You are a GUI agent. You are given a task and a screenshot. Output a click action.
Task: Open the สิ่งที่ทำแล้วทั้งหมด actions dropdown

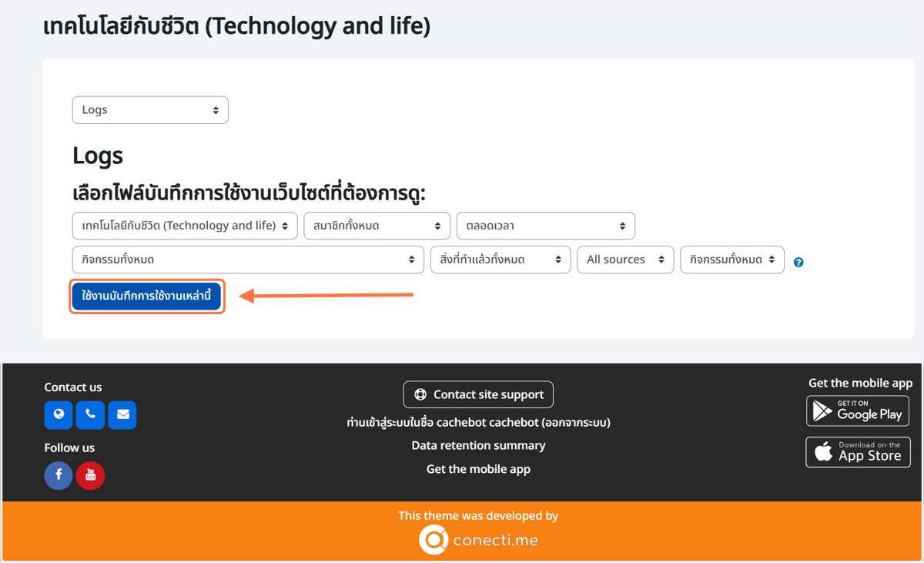point(500,260)
